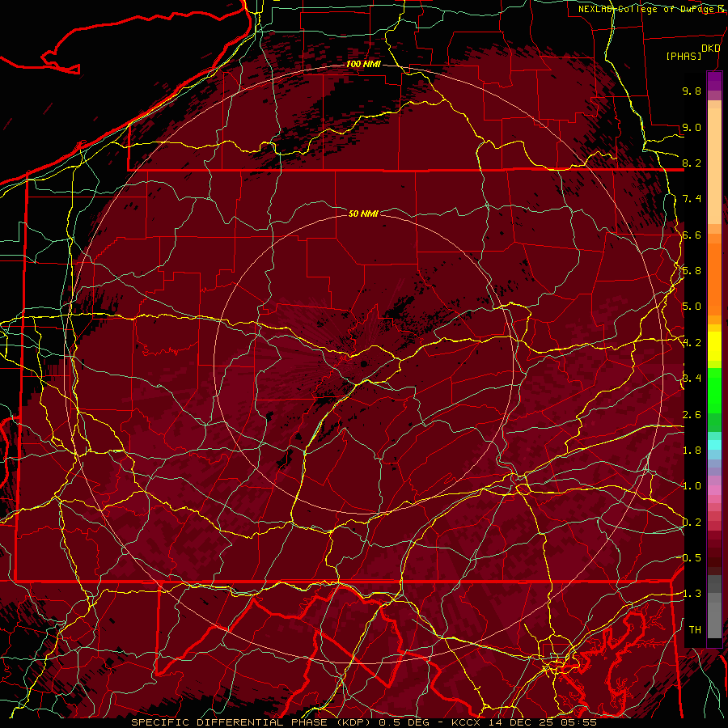
Task: Click the pink swatch on the color bar
Action: coord(714,490)
